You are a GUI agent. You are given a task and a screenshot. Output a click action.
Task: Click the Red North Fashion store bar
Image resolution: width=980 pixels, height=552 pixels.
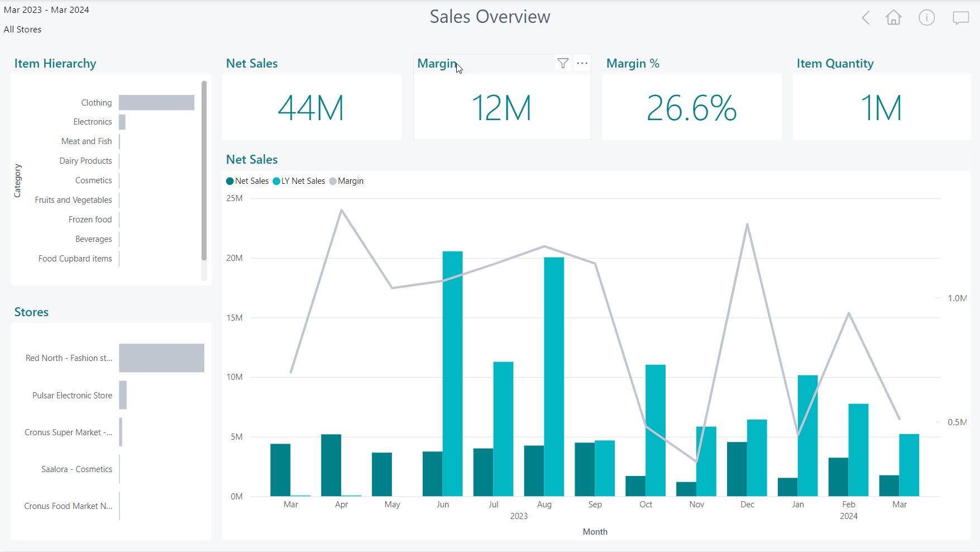[161, 358]
